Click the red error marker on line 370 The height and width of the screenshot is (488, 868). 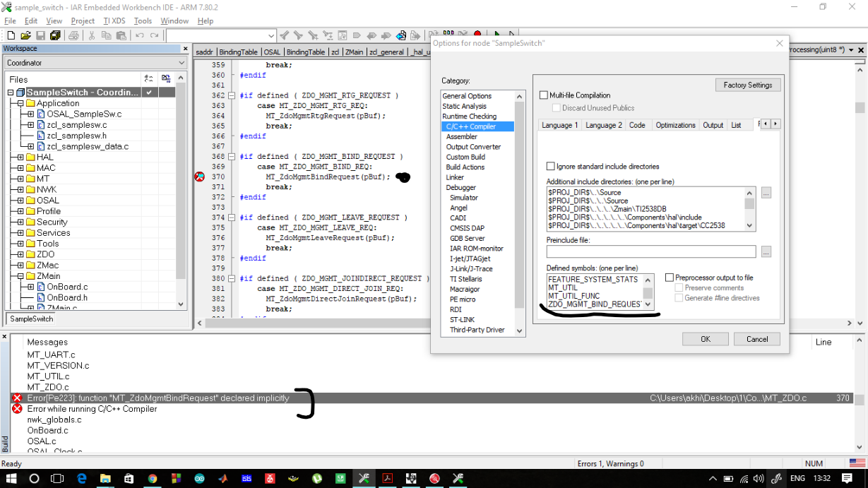[x=199, y=177]
